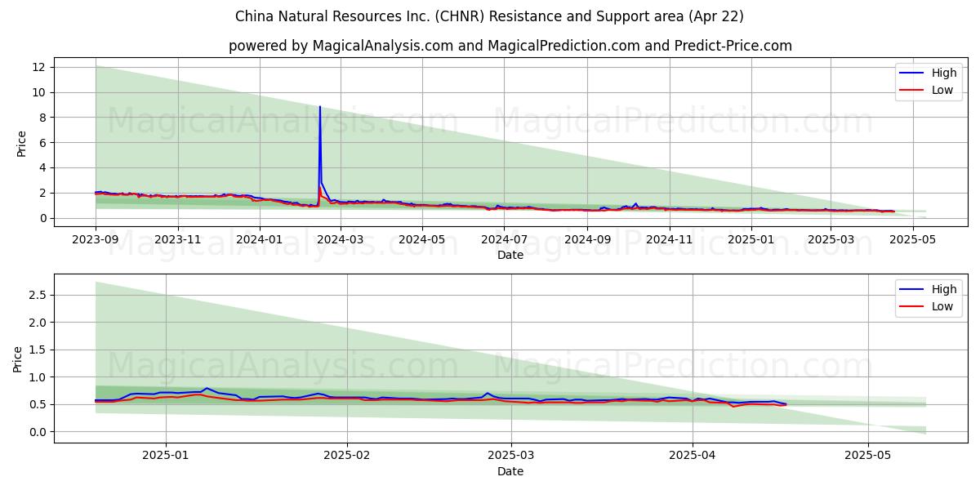Click the '2025-04' date tick label
The image size is (980, 490).
click(693, 456)
